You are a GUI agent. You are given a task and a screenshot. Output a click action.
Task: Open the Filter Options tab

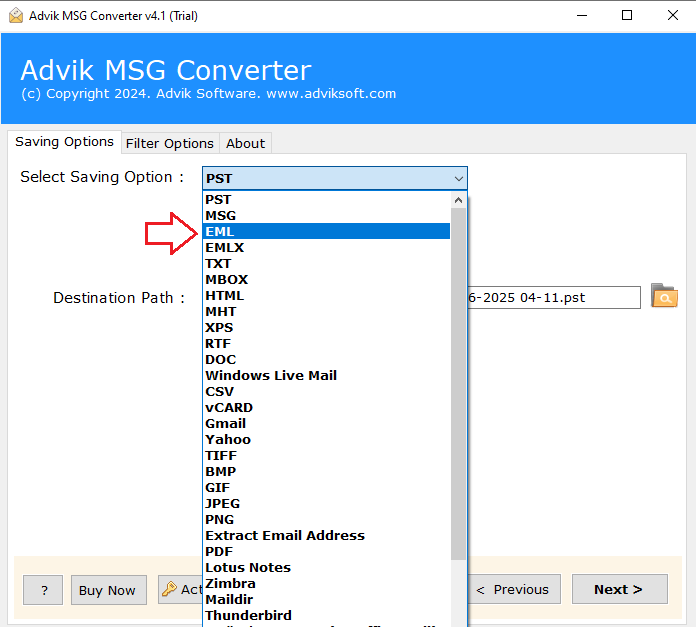click(170, 143)
